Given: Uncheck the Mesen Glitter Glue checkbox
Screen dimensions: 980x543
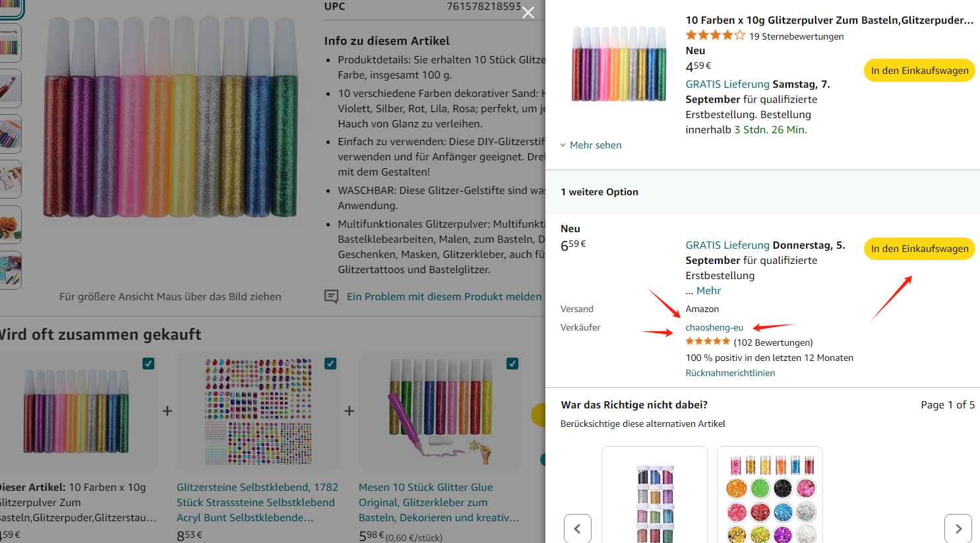Looking at the screenshot, I should (x=512, y=364).
